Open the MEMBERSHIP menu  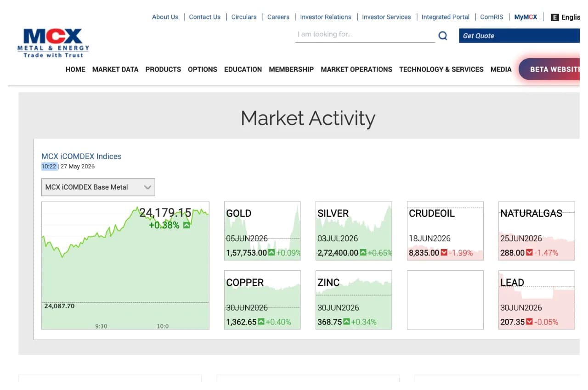point(291,69)
